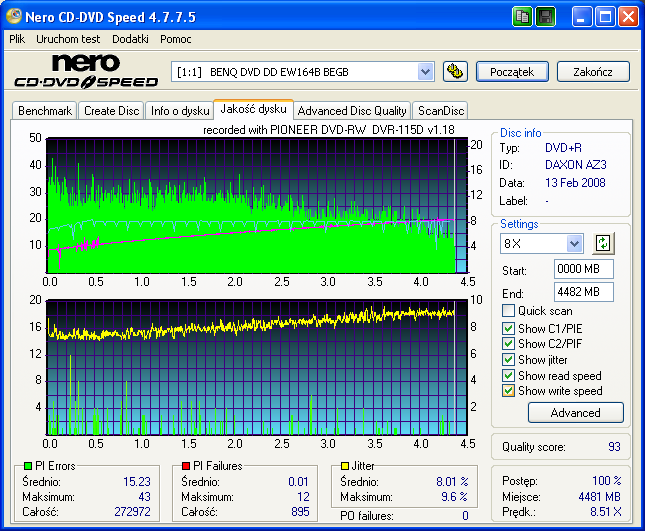Click the PI Failures lower graph
Screen dimensions: 645x531
[257, 367]
